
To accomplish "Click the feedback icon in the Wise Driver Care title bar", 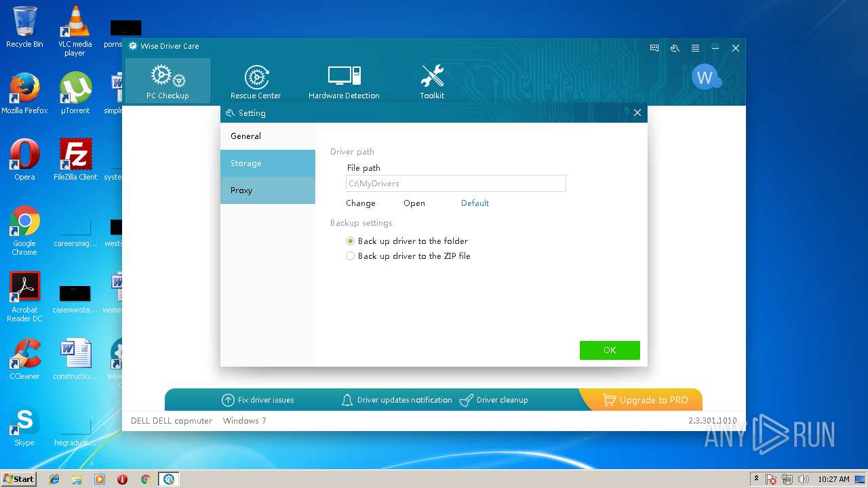I will 654,48.
